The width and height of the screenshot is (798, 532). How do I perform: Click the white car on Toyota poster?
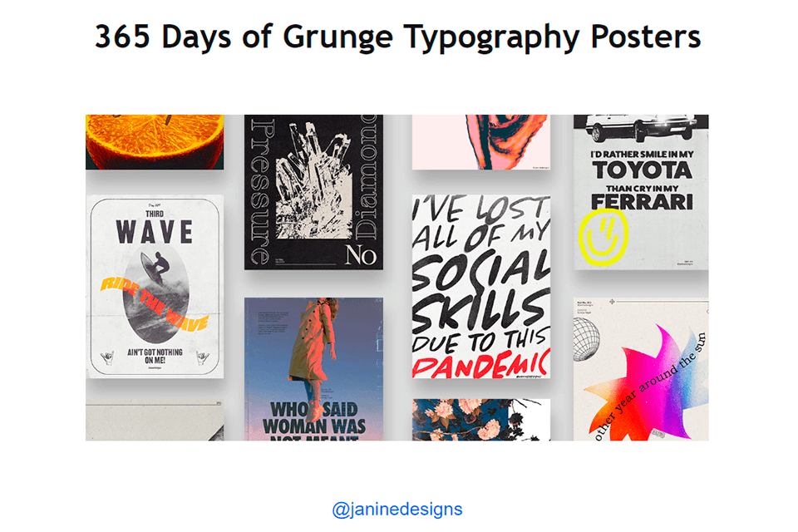pyautogui.click(x=640, y=126)
